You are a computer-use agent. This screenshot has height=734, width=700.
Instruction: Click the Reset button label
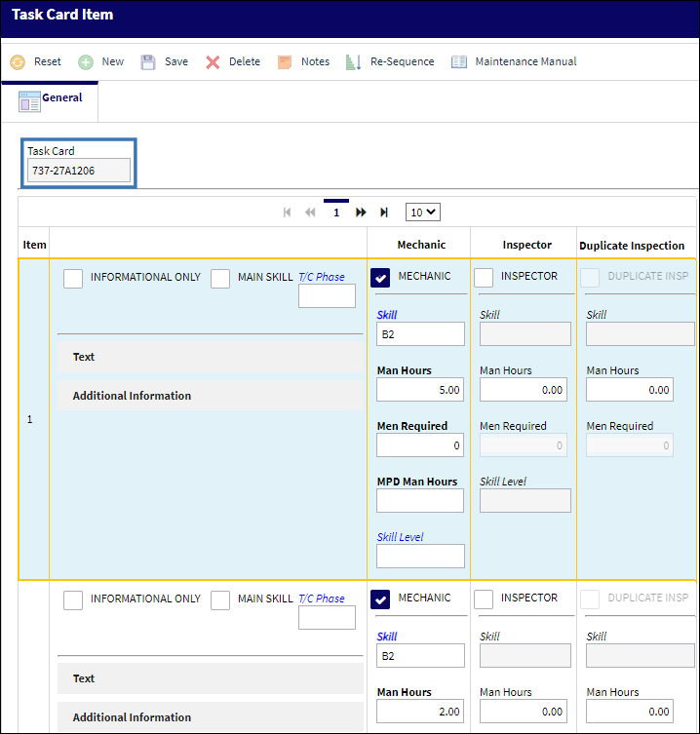(x=48, y=61)
